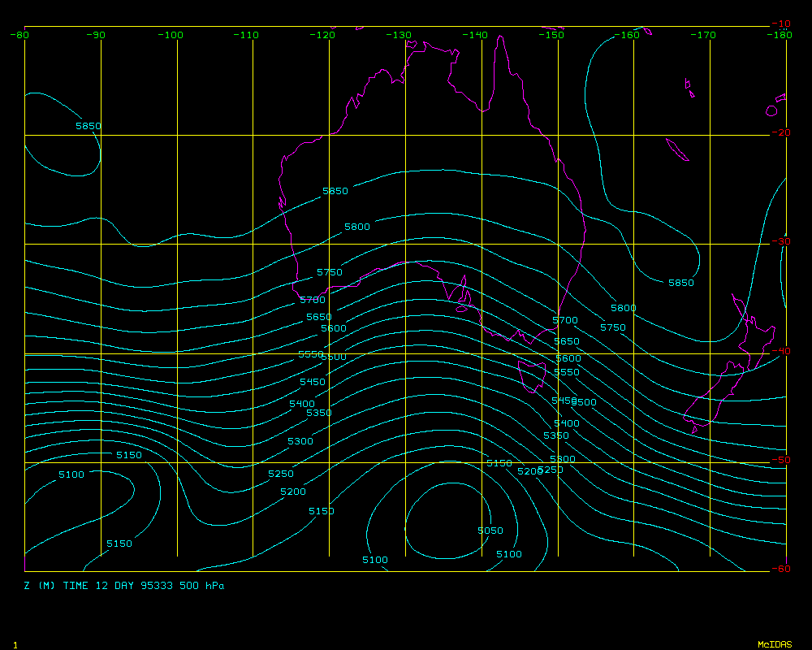Click the 5750 contour label over Western Australia

(330, 272)
